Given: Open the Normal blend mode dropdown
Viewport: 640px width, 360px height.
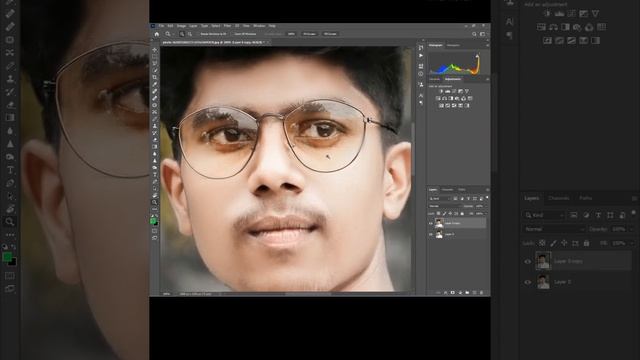Looking at the screenshot, I should 446,206.
